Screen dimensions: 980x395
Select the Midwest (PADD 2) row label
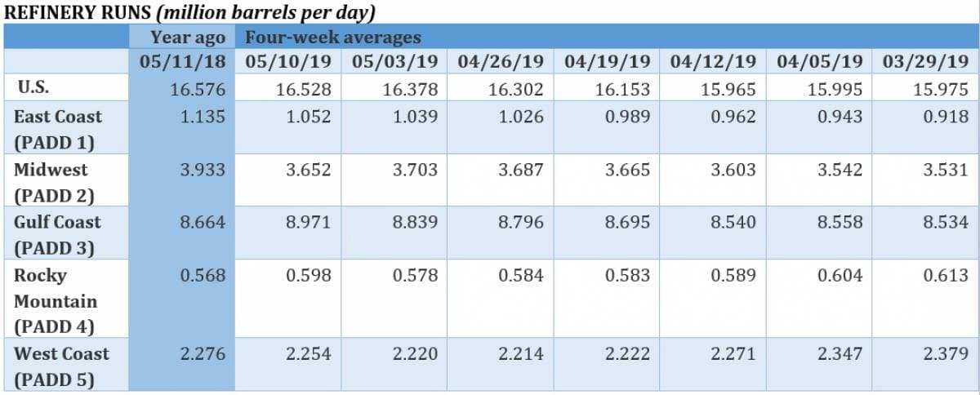pyautogui.click(x=54, y=182)
